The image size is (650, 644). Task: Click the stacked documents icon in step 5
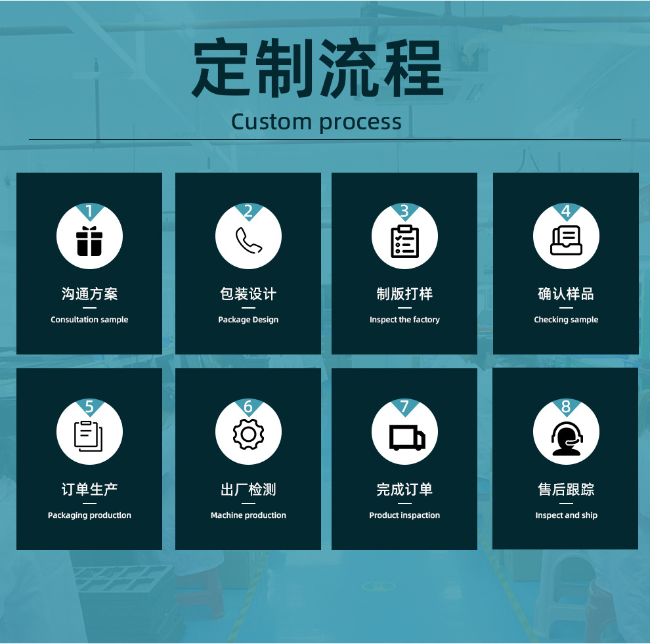coord(88,436)
